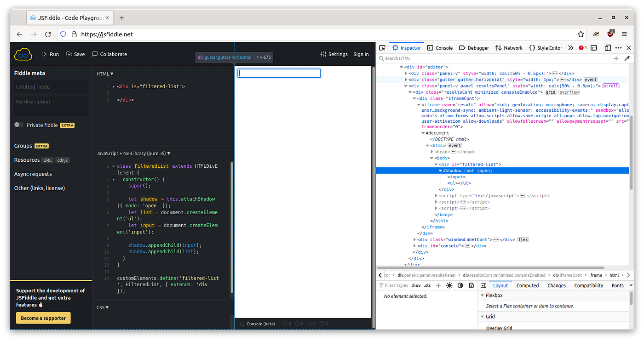
Task: Collapse the #shadow-root (open) node
Action: click(x=440, y=170)
